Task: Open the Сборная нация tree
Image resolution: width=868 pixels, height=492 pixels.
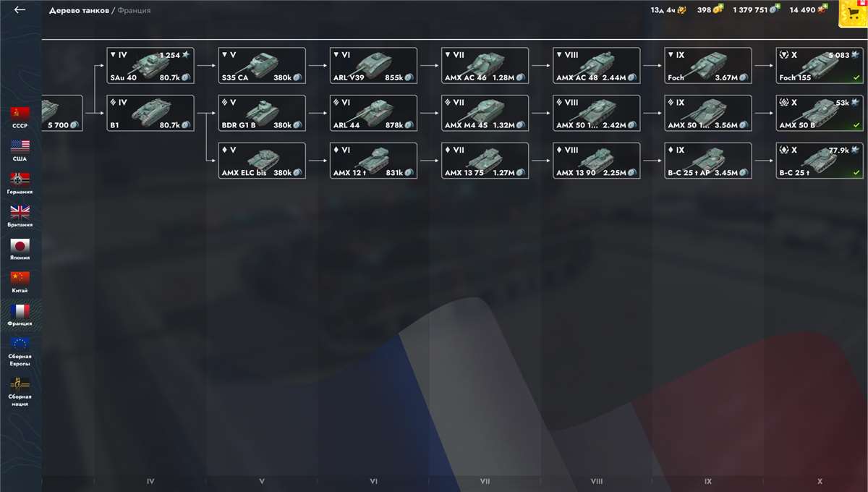Action: [20, 391]
